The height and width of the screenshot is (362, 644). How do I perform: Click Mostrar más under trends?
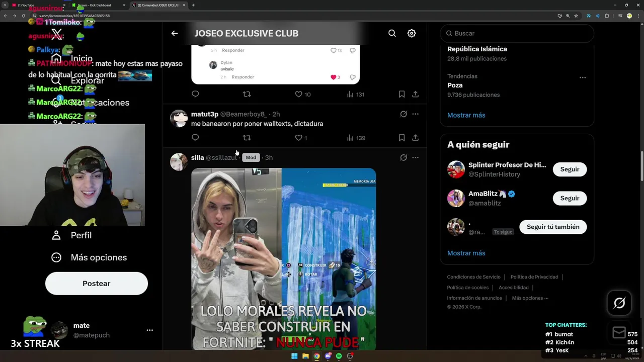tap(466, 115)
